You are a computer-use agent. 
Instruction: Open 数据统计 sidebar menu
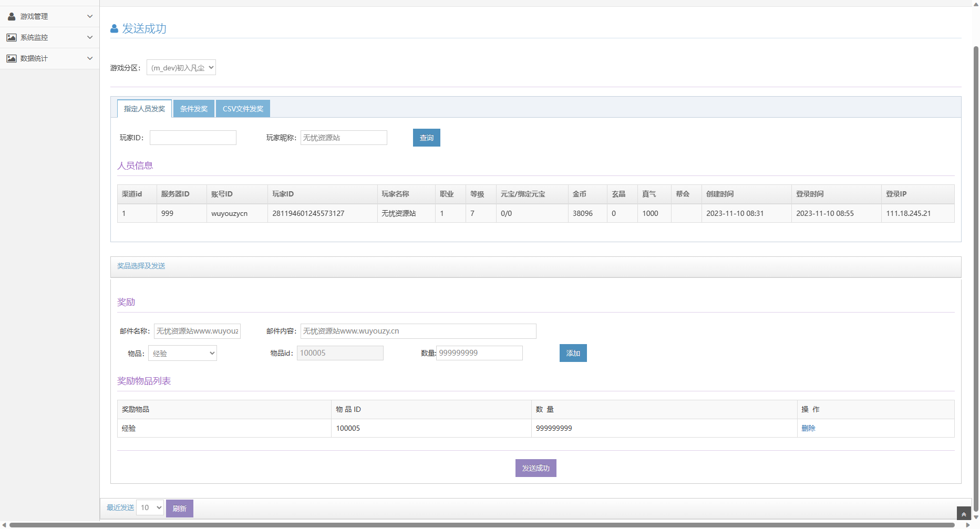[x=50, y=58]
